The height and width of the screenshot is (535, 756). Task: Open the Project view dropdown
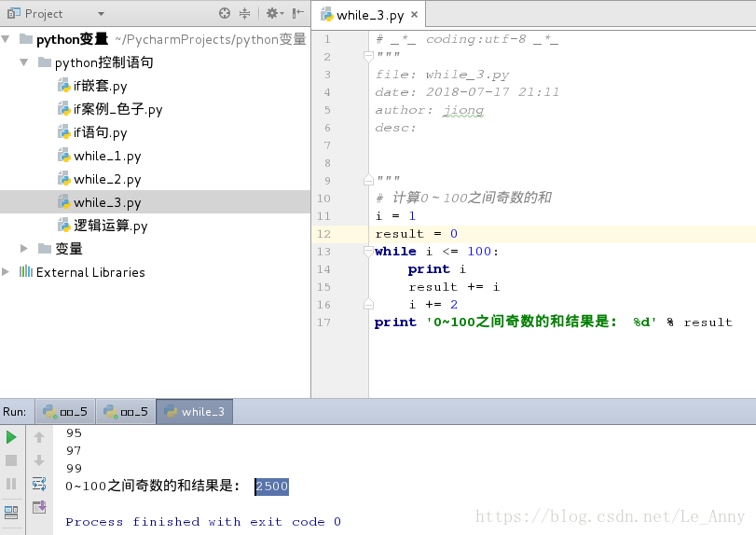[101, 14]
